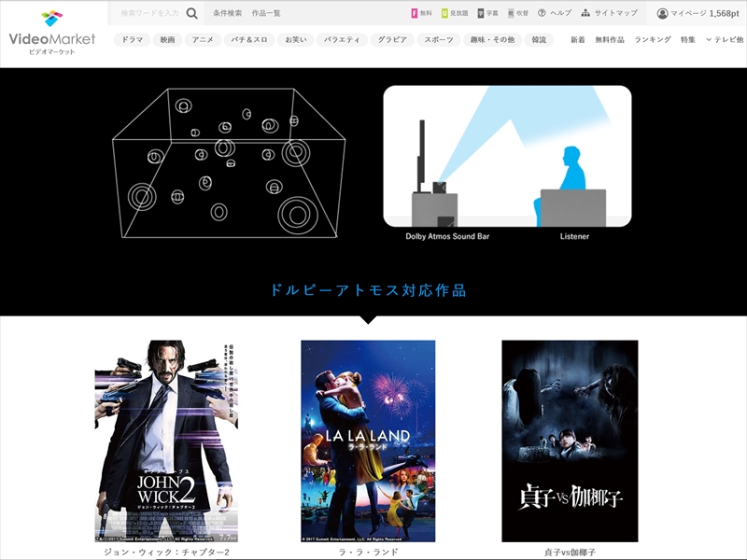This screenshot has width=747, height=560.
Task: Focus the 検索ワードを入力 search field
Action: coord(149,13)
